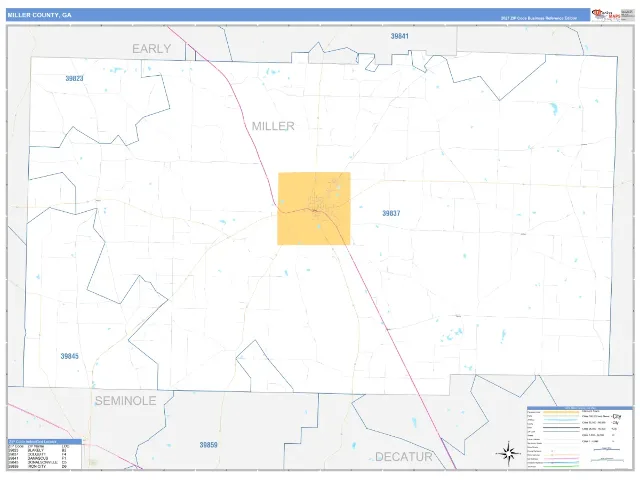Click the DECATUR county label
This screenshot has height=480, width=640.
tap(404, 457)
